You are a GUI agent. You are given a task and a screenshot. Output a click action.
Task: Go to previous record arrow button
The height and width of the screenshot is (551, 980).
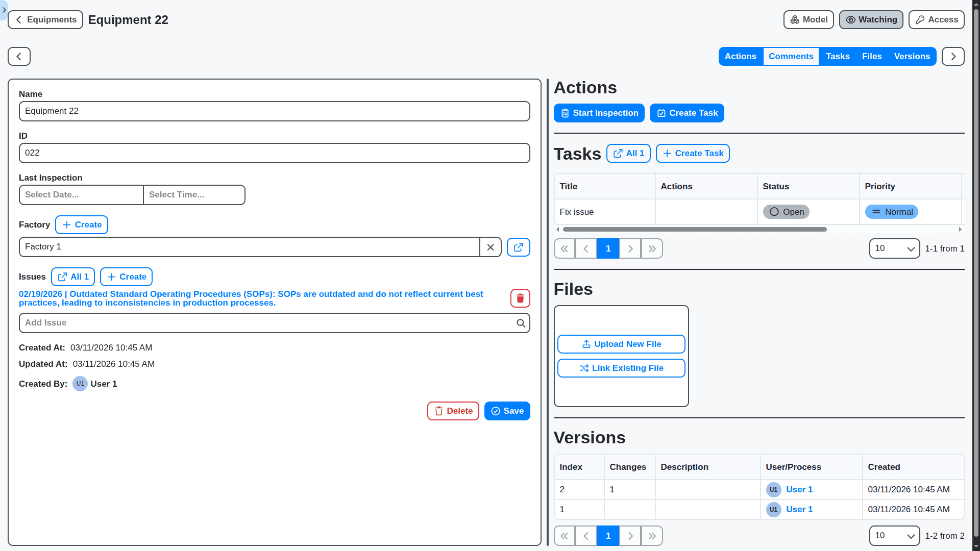(19, 57)
